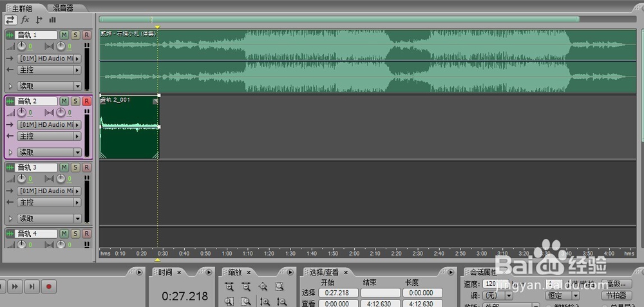
Task: Open the key (无) dropdown in session properties
Action: [x=497, y=295]
